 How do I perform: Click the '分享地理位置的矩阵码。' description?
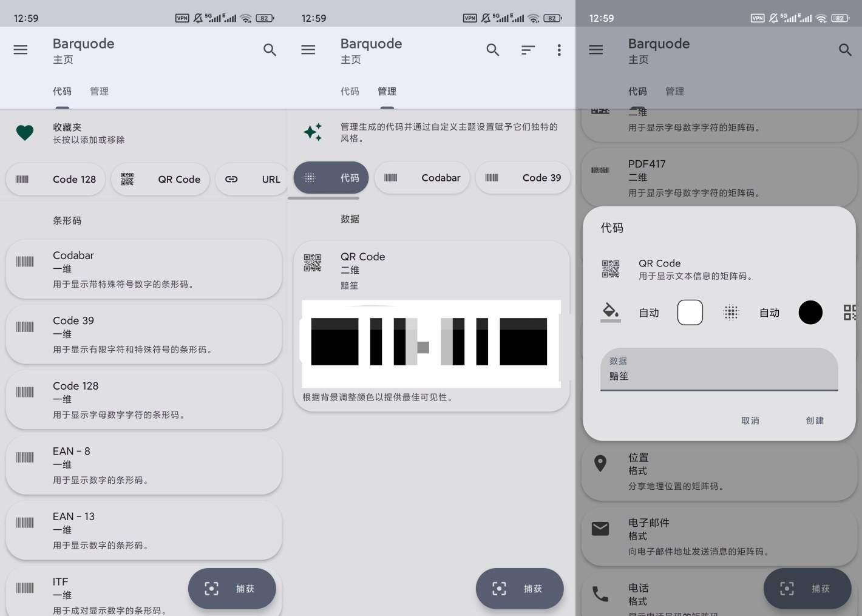click(x=677, y=487)
